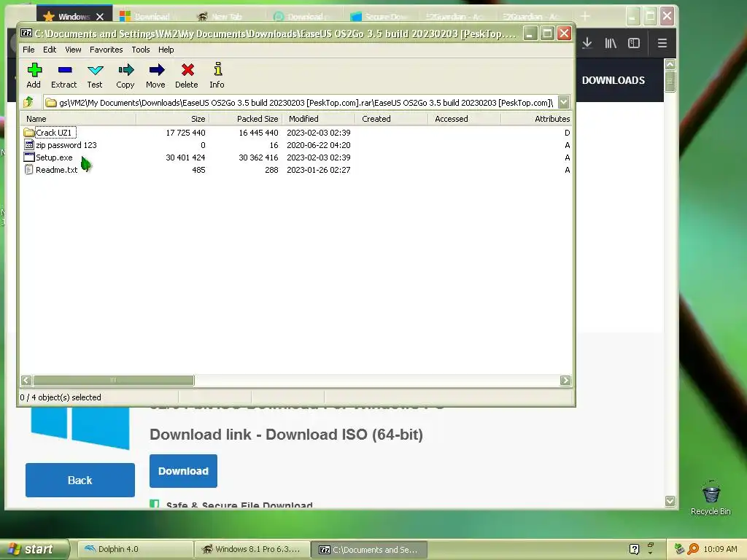Open the new browser tab plus
The width and height of the screenshot is (747, 560).
pos(585,17)
